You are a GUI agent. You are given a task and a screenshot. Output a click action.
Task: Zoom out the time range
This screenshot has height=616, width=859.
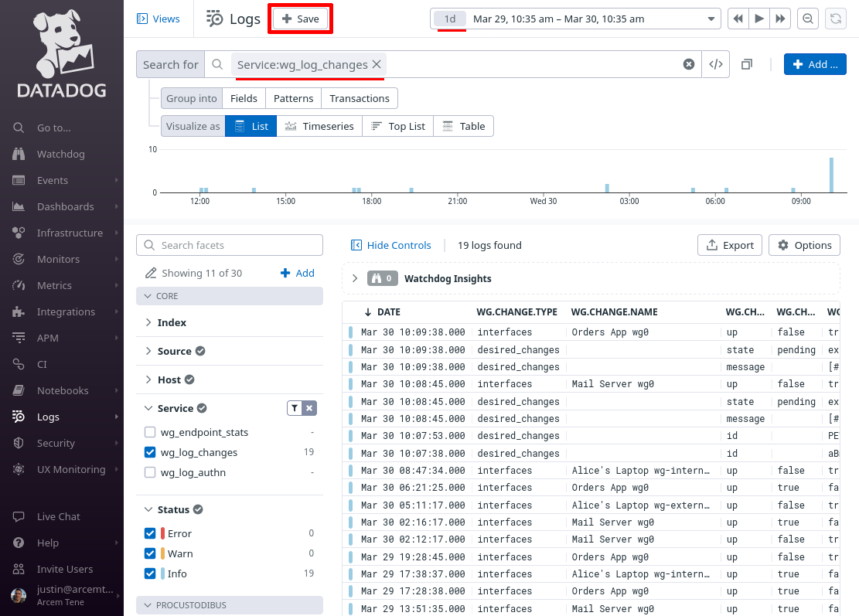click(807, 19)
